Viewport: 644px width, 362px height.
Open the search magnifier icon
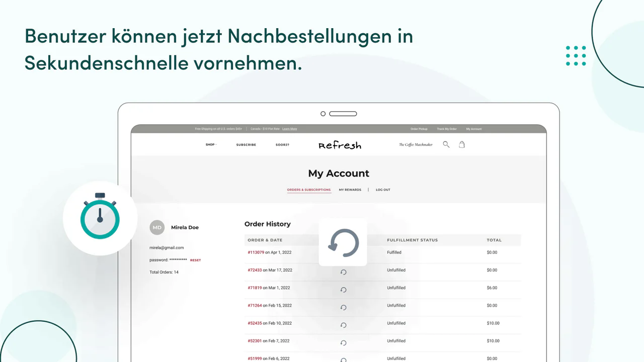pos(446,144)
